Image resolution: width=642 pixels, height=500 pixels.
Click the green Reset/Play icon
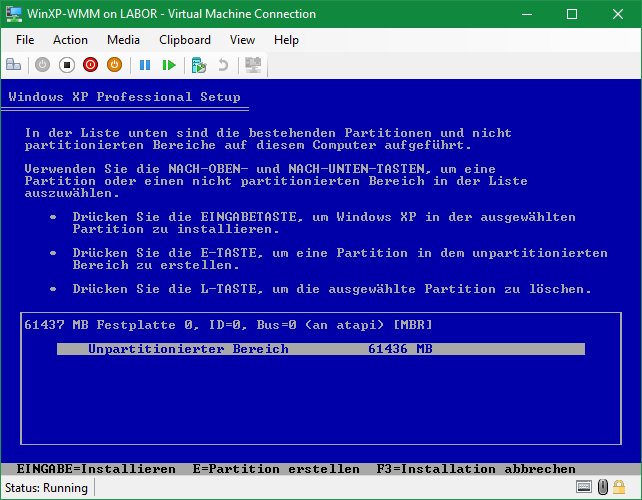(x=169, y=65)
